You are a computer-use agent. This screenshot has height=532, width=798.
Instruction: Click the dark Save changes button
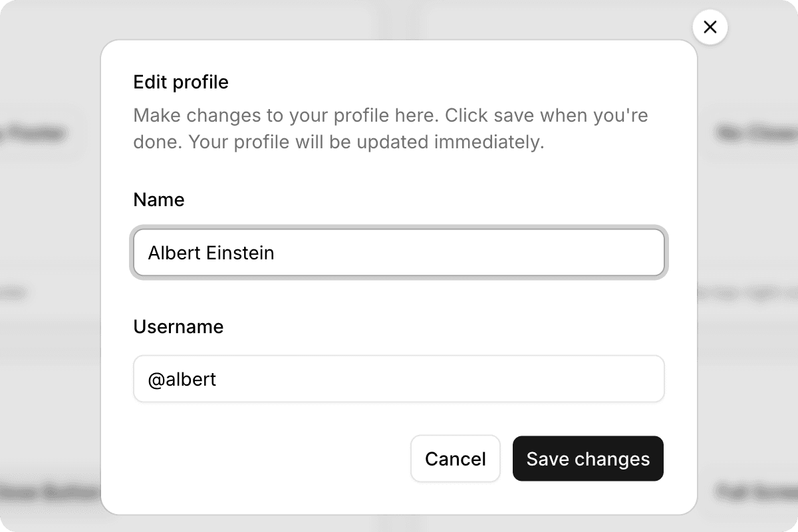588,459
